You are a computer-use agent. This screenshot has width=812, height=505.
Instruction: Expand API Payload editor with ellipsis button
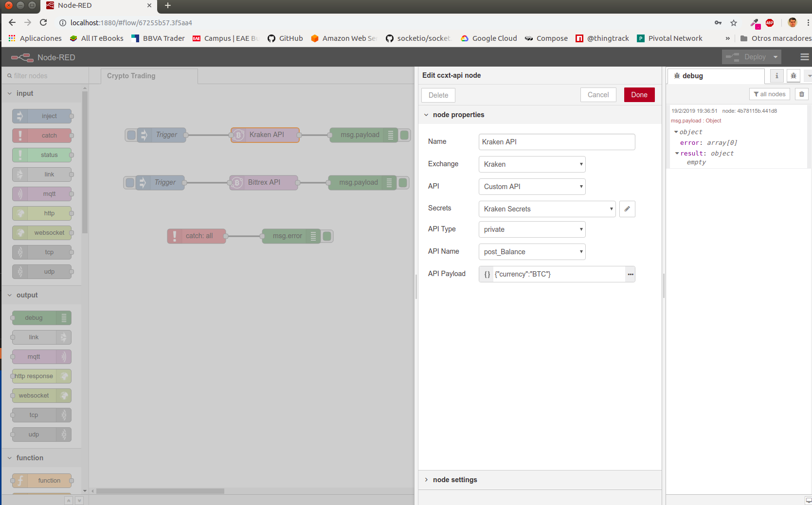click(x=630, y=274)
